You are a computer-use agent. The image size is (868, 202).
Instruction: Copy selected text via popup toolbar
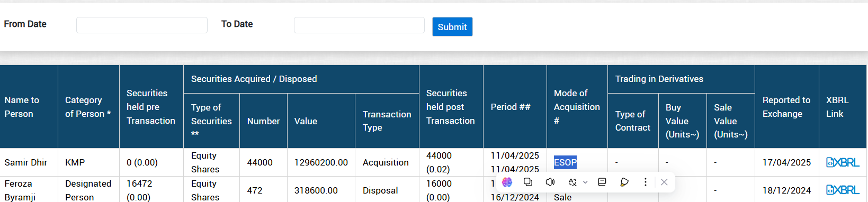pyautogui.click(x=528, y=182)
